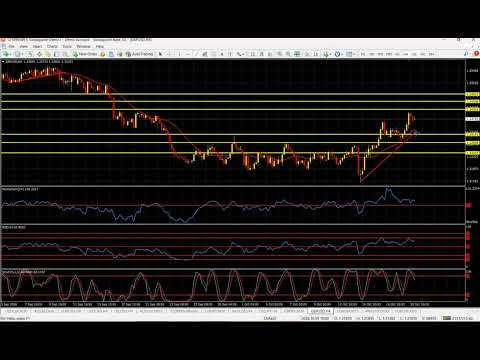Screen dimensions: 480x360
Task: Select the M15 timeframe button
Action: point(380,54)
